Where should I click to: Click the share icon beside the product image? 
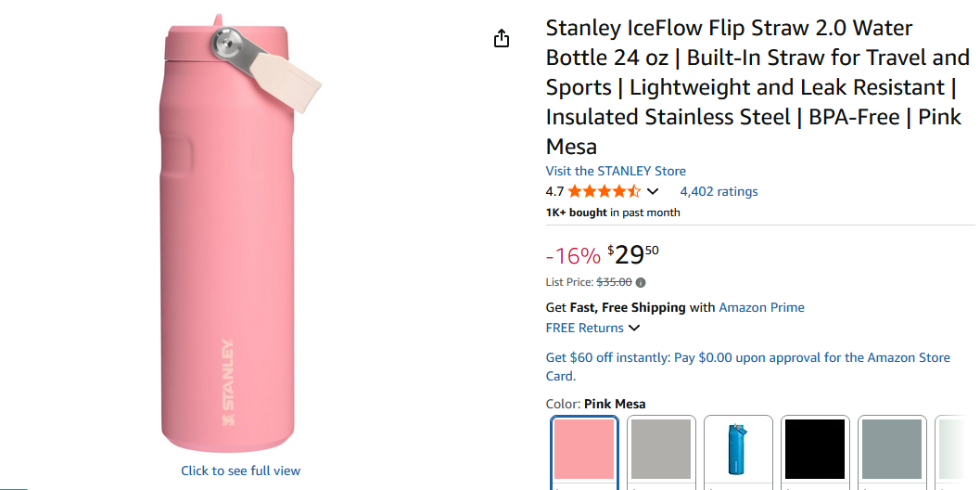pos(502,38)
